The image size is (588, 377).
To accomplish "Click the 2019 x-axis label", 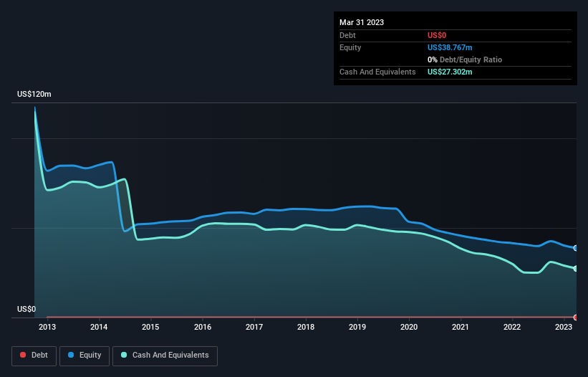I will [x=357, y=327].
